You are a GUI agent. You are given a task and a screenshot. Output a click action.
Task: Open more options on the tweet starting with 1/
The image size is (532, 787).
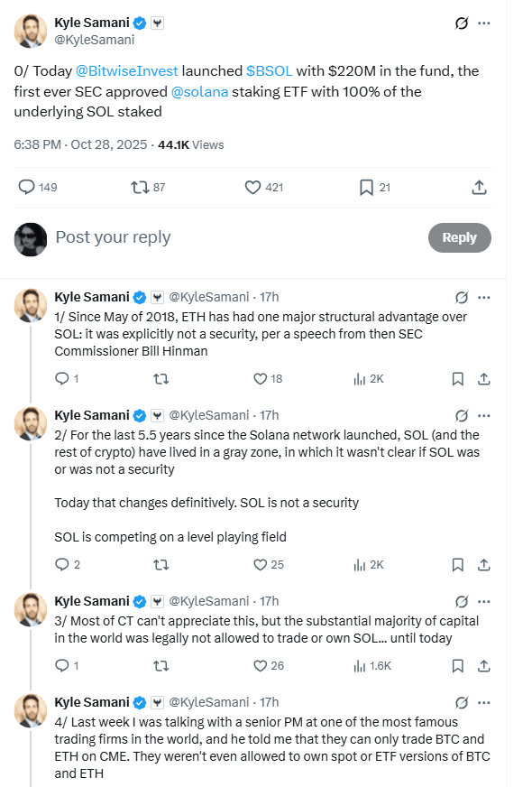pyautogui.click(x=483, y=297)
